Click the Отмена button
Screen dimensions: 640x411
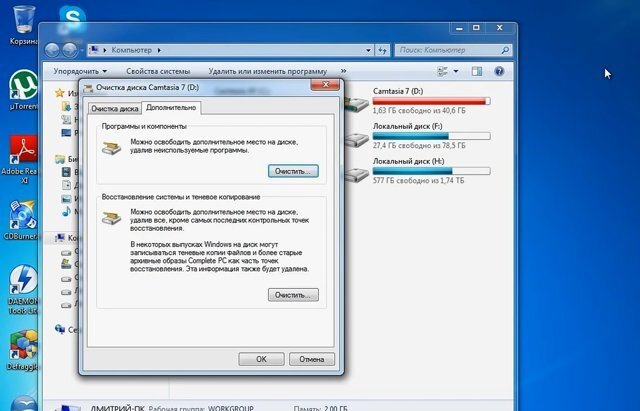(312, 359)
